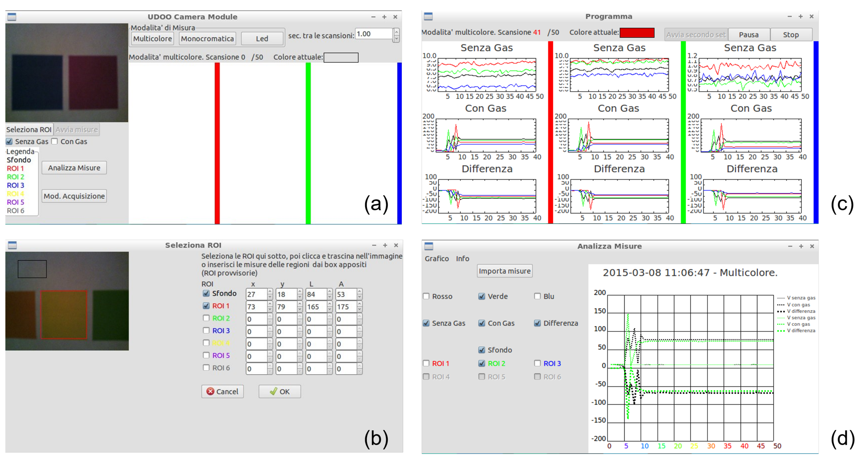Enable the Con Gas checkbox in camera module
This screenshot has height=461, width=868.
pyautogui.click(x=55, y=141)
